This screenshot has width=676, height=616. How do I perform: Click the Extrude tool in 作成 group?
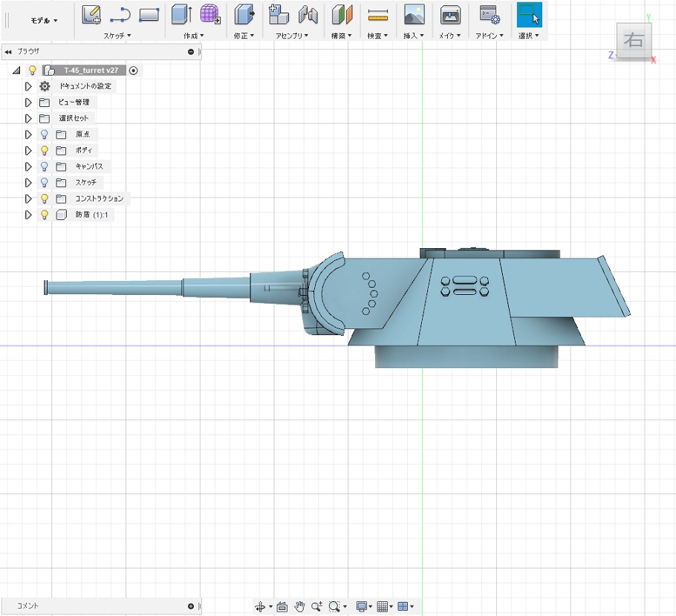(181, 14)
